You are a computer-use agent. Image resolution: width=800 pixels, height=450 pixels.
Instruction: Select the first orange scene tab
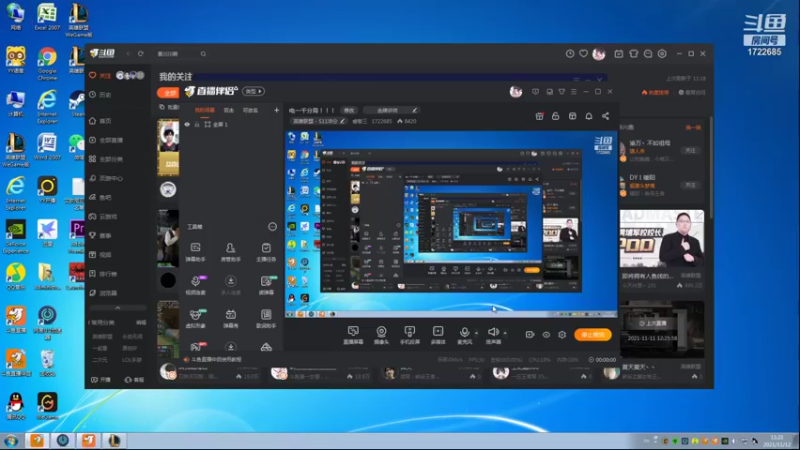[x=205, y=110]
